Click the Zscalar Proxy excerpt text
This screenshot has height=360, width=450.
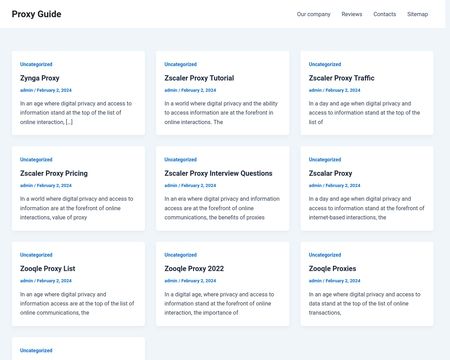367,208
